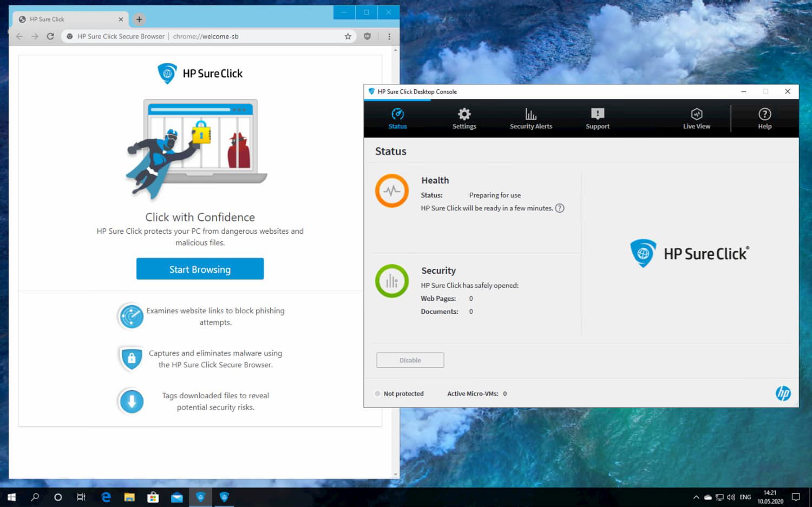This screenshot has height=507, width=812.
Task: Click the browser refresh button
Action: pos(50,36)
